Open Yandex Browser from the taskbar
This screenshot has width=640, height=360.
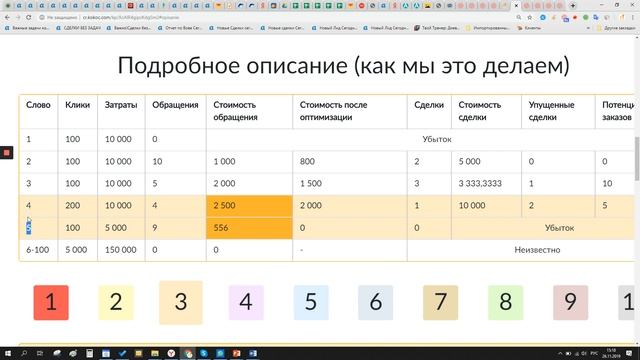coord(171,353)
